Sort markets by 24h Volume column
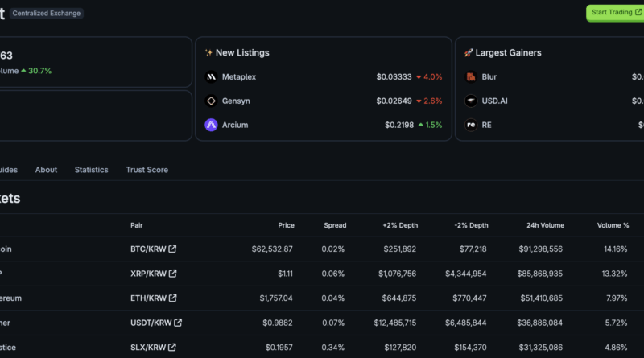This screenshot has height=358, width=644. (545, 225)
